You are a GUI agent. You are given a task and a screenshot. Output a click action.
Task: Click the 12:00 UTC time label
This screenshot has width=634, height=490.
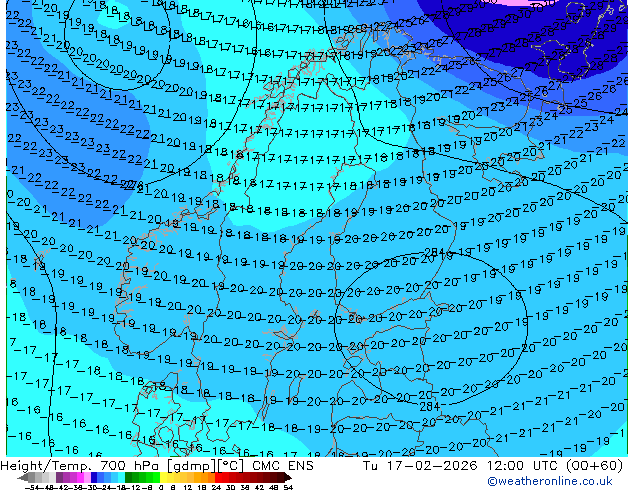click(524, 466)
